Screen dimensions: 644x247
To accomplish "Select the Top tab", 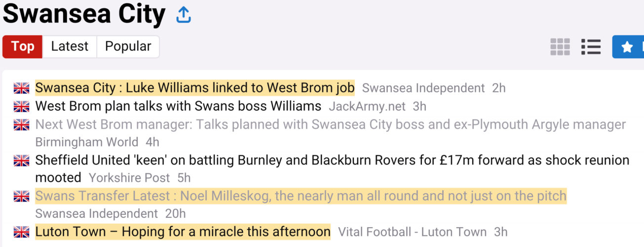I will point(23,46).
